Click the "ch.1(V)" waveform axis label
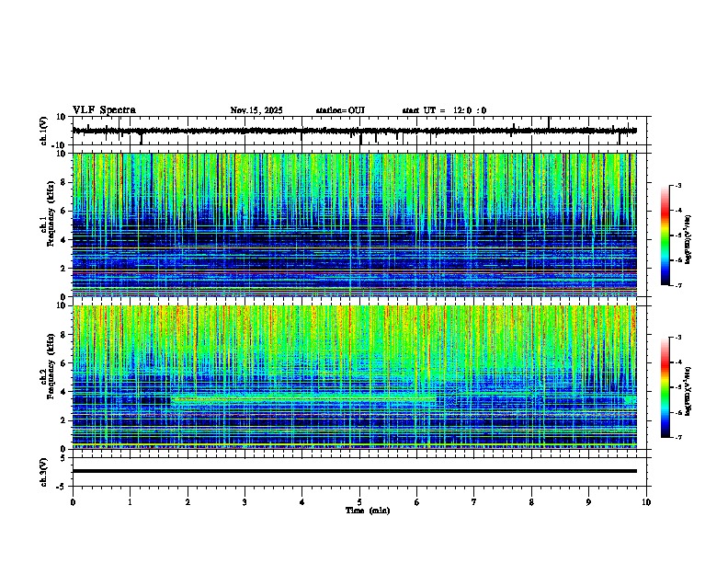 [44, 131]
